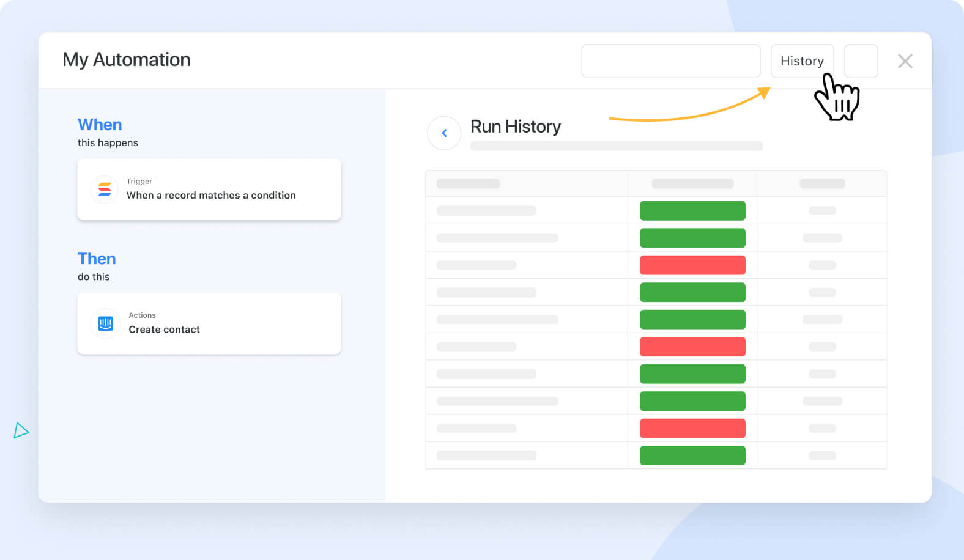Viewport: 964px width, 560px height.
Task: Click the 'When' heading
Action: coord(100,125)
